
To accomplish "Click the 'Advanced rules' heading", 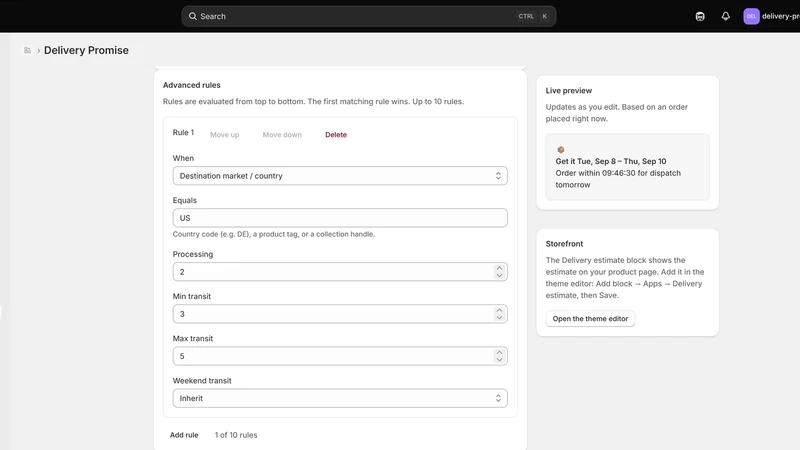I will point(192,85).
